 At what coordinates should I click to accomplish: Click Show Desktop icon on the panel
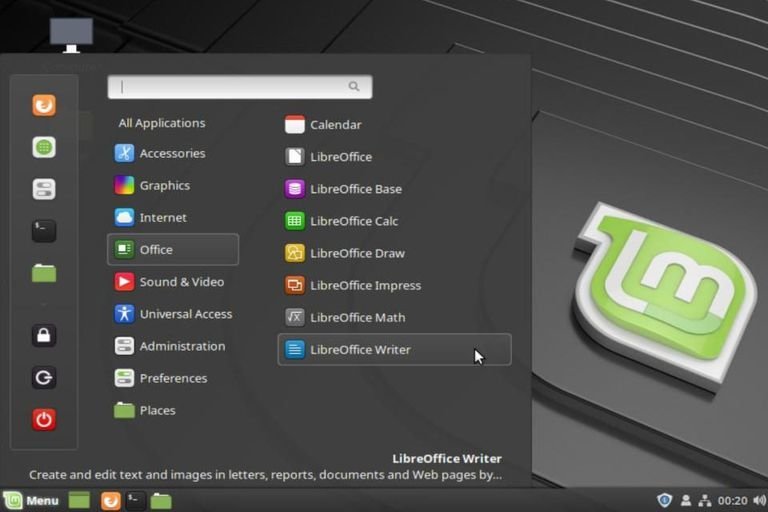(x=79, y=501)
